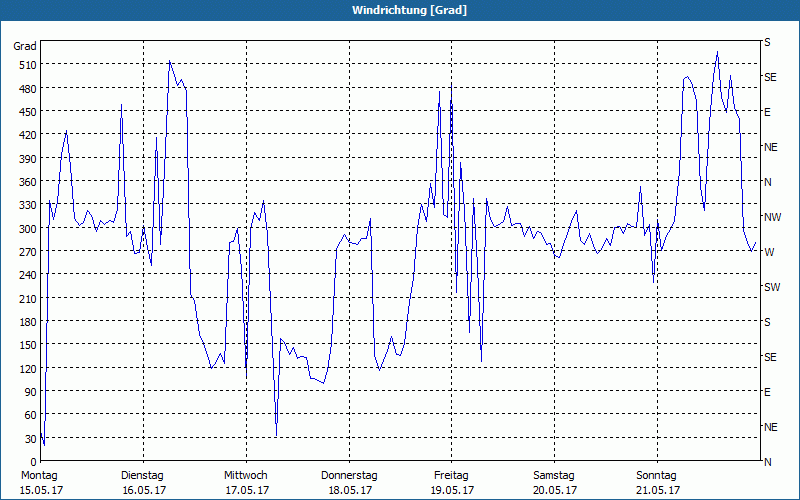Pick the 150 value on left axis
The height and width of the screenshot is (500, 800).
pyautogui.click(x=28, y=345)
